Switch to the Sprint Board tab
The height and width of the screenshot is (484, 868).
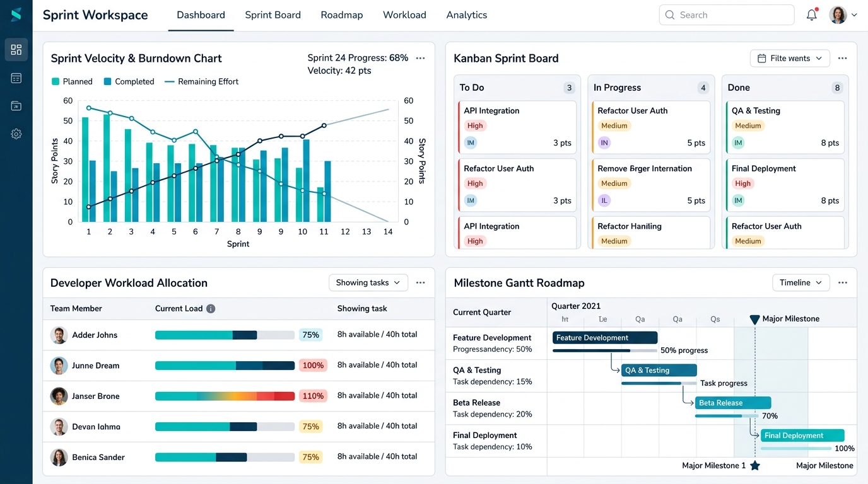coord(273,15)
